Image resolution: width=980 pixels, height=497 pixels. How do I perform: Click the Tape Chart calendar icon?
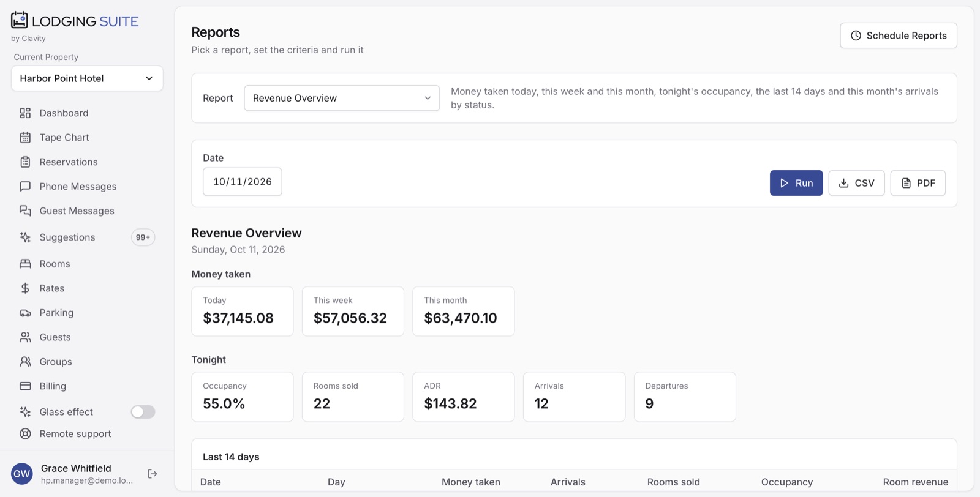(25, 138)
